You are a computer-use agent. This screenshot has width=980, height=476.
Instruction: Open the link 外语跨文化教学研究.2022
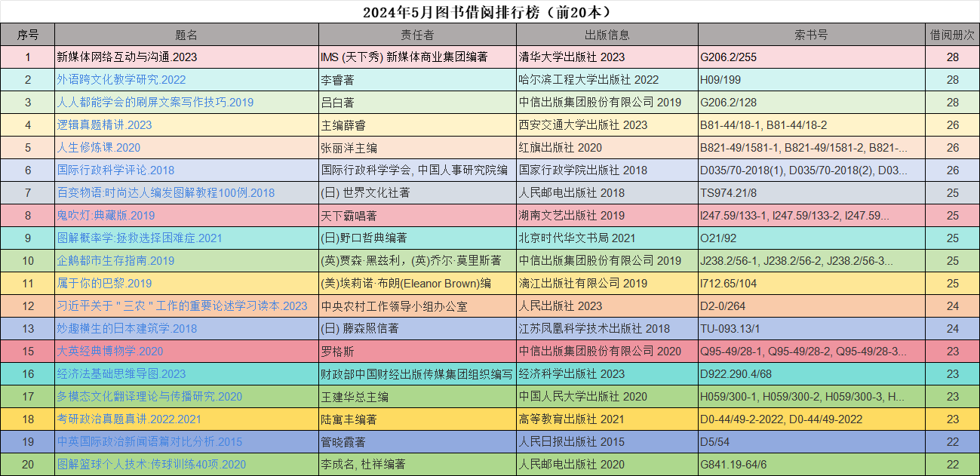pyautogui.click(x=121, y=80)
